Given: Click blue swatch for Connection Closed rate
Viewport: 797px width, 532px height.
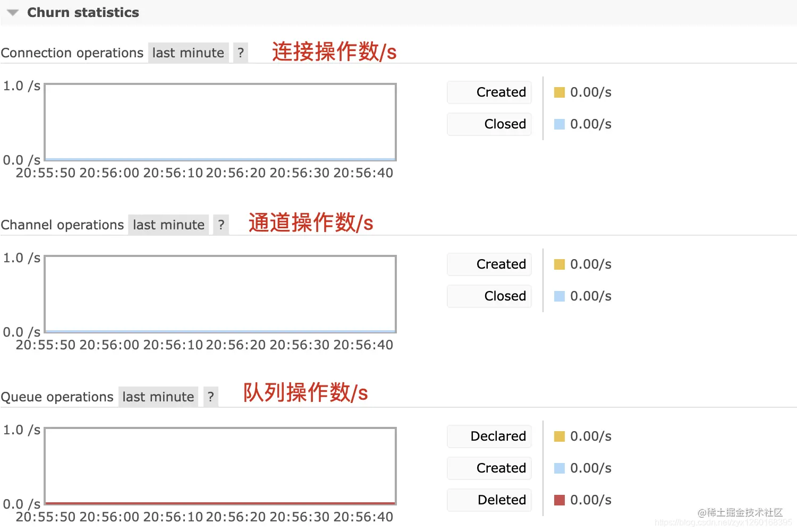Looking at the screenshot, I should [559, 124].
